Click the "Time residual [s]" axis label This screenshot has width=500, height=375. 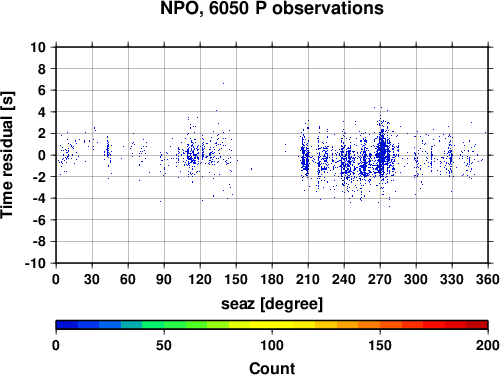[x=7, y=155]
